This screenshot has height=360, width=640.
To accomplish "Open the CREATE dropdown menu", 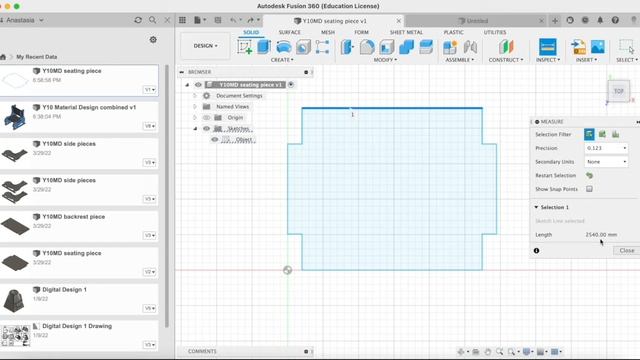I will 282,60.
